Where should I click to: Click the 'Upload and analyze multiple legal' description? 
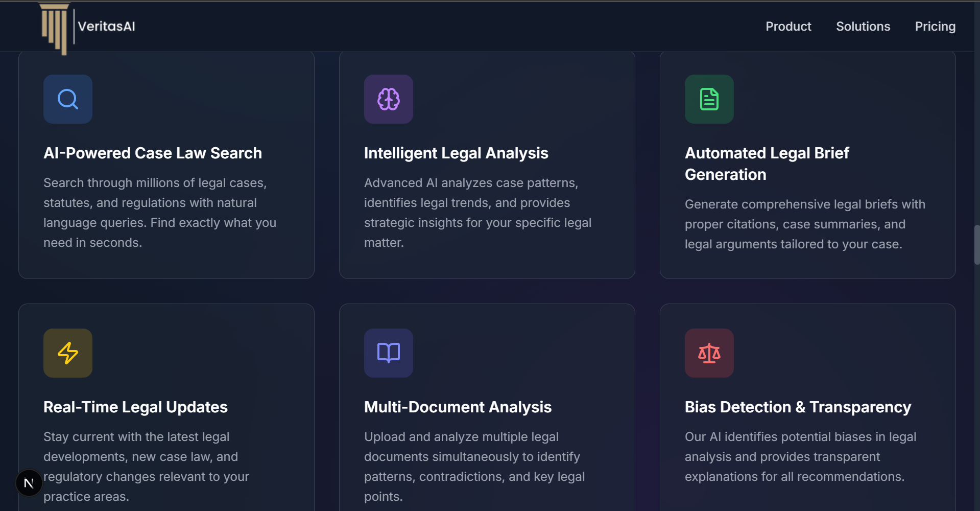pos(474,467)
